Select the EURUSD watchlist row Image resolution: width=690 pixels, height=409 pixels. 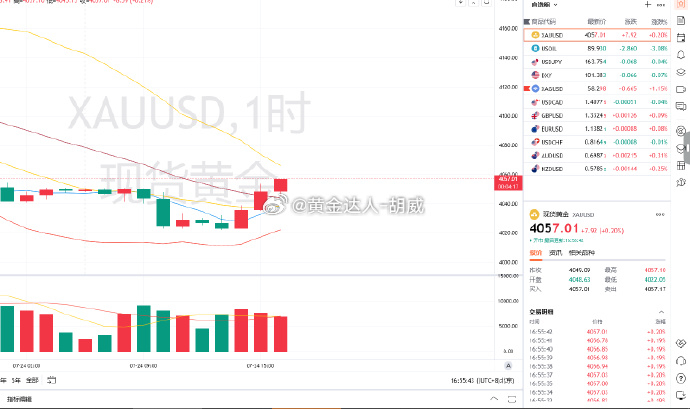pos(597,129)
